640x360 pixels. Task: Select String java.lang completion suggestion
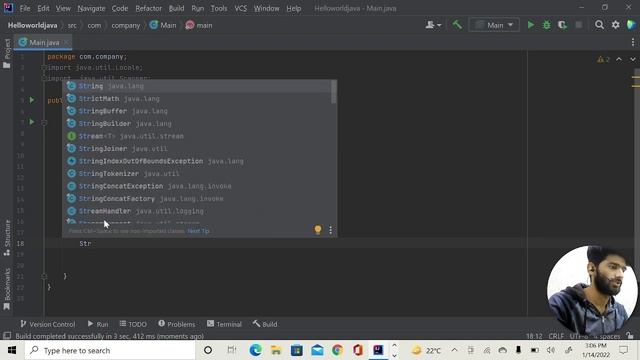(x=198, y=86)
